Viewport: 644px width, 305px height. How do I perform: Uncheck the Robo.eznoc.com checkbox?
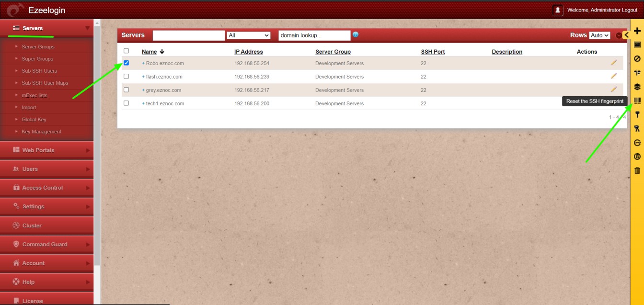point(126,63)
